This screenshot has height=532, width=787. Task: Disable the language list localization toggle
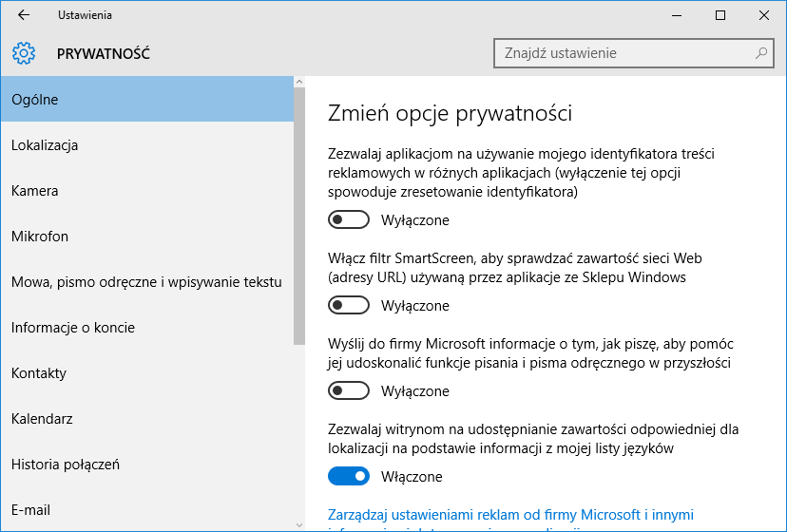coord(348,476)
